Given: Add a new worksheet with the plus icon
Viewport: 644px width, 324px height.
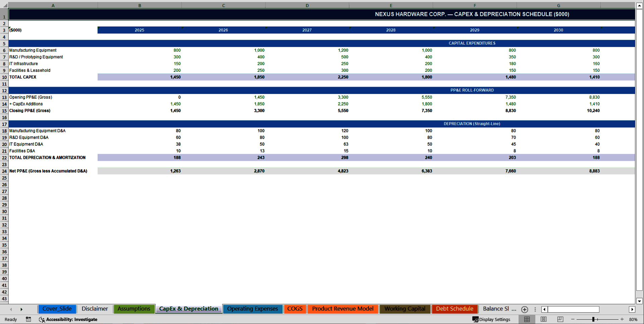Looking at the screenshot, I should [x=524, y=309].
